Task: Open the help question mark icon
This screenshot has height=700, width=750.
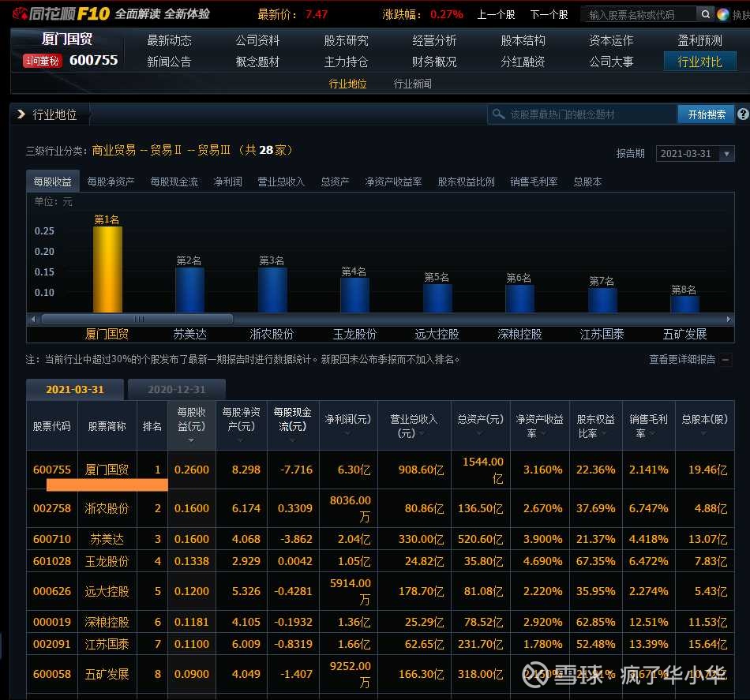Action: coord(743,114)
